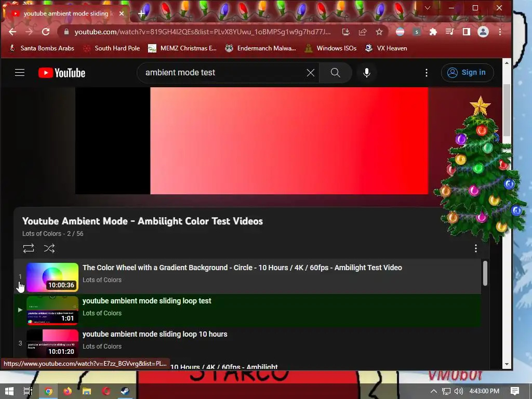Viewport: 532px width, 399px height.
Task: View site information via the lock icon
Action: 66,32
